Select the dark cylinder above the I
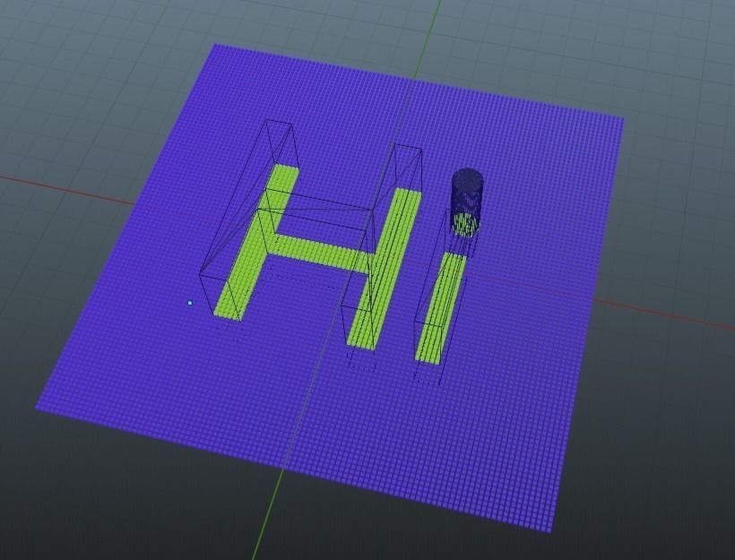 click(x=465, y=202)
